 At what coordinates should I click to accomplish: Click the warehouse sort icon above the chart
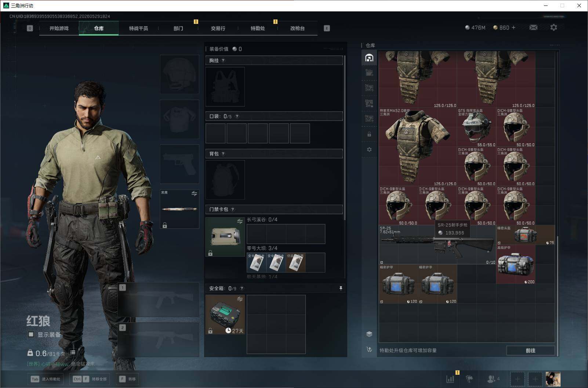369,349
